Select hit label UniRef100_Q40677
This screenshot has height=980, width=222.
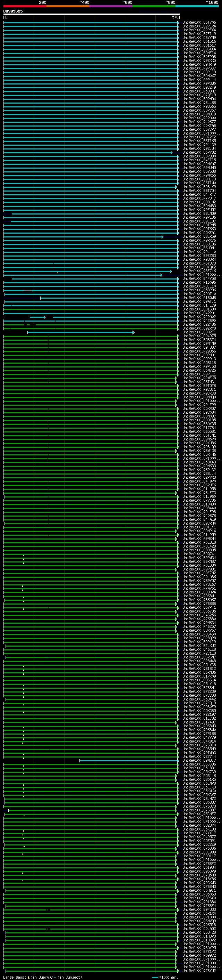199,122
